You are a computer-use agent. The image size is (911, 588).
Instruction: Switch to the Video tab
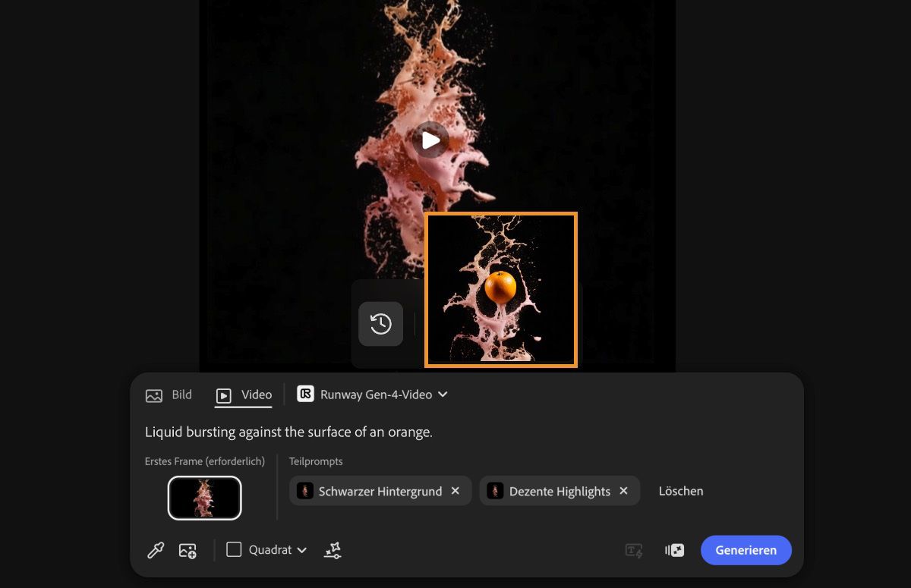243,395
